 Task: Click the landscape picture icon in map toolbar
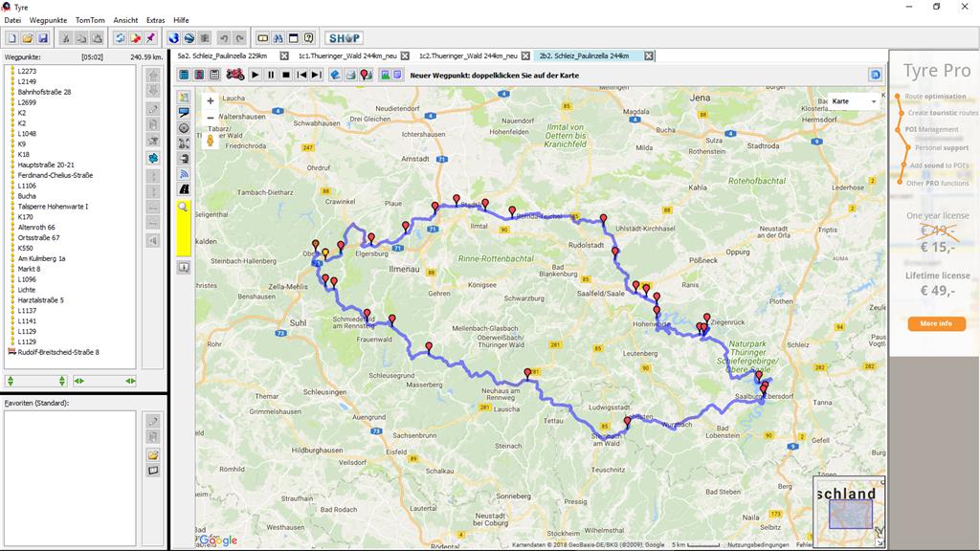pyautogui.click(x=386, y=75)
